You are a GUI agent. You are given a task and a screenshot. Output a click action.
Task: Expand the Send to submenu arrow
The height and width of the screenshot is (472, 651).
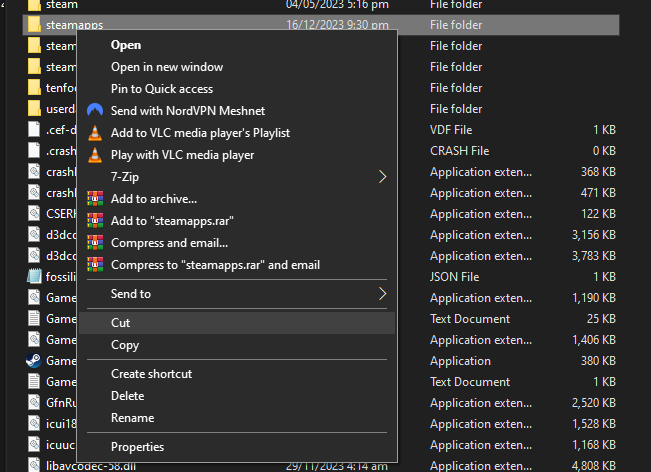(382, 294)
